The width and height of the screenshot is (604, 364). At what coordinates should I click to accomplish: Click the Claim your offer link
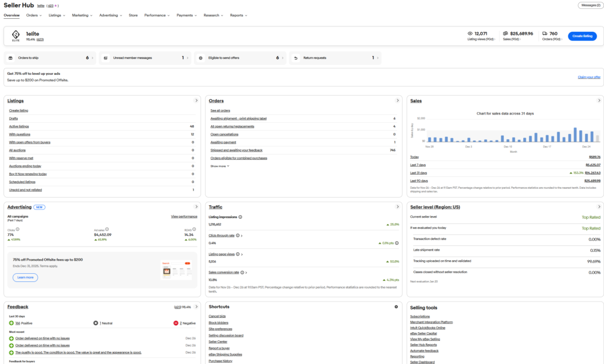(589, 77)
